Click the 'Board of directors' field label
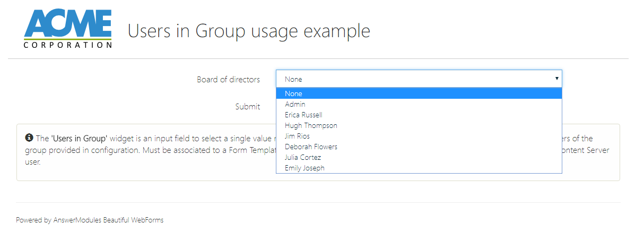This screenshot has height=240, width=644. pyautogui.click(x=228, y=80)
